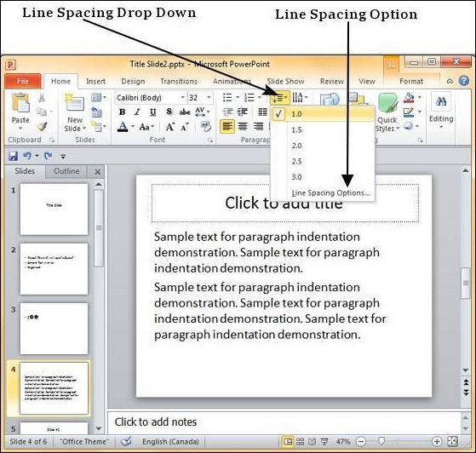
Task: Open the File tab
Action: (x=23, y=81)
